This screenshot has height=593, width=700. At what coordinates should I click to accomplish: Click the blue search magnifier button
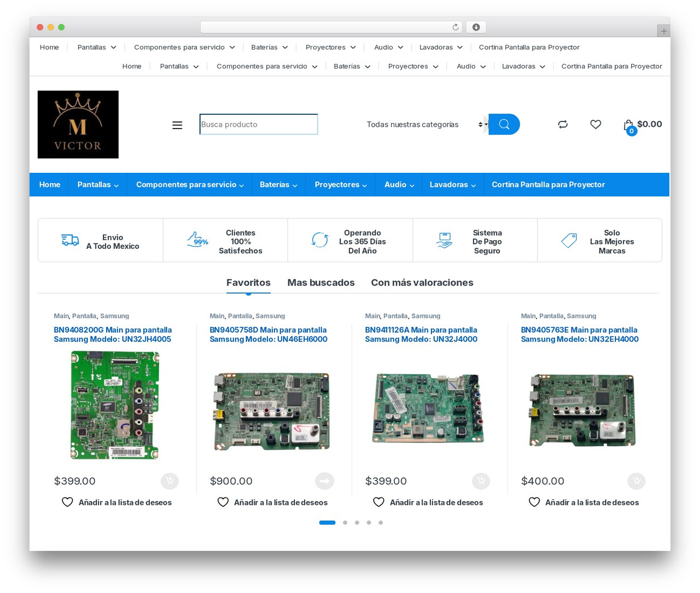504,124
